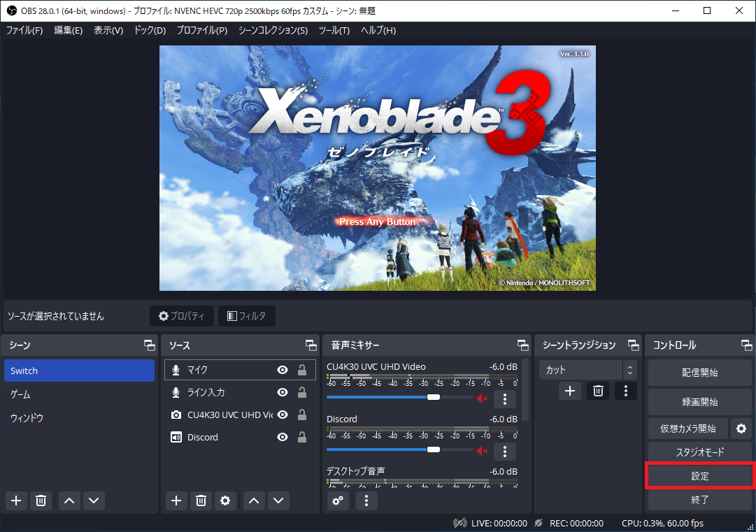Lock the ライン入力 source
This screenshot has width=756, height=532.
coord(302,392)
